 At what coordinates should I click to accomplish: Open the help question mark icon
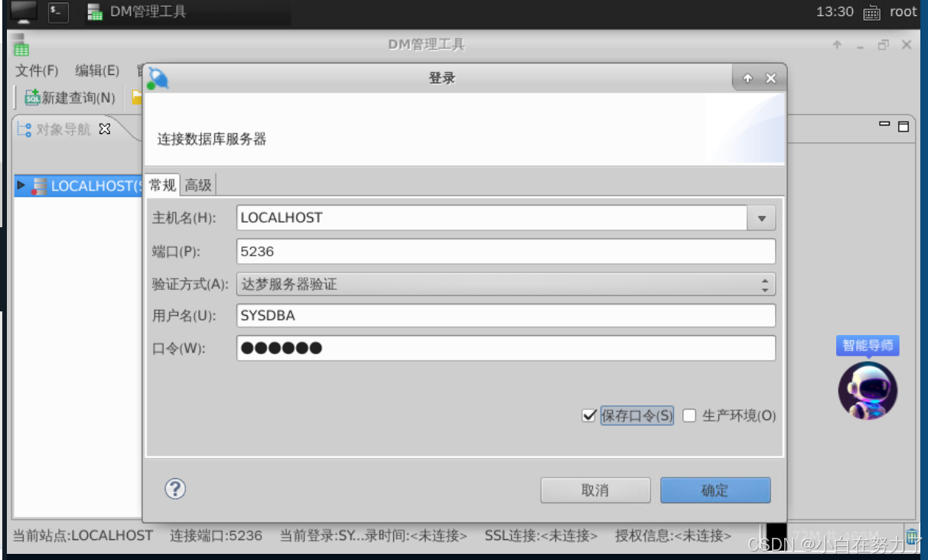pos(175,489)
